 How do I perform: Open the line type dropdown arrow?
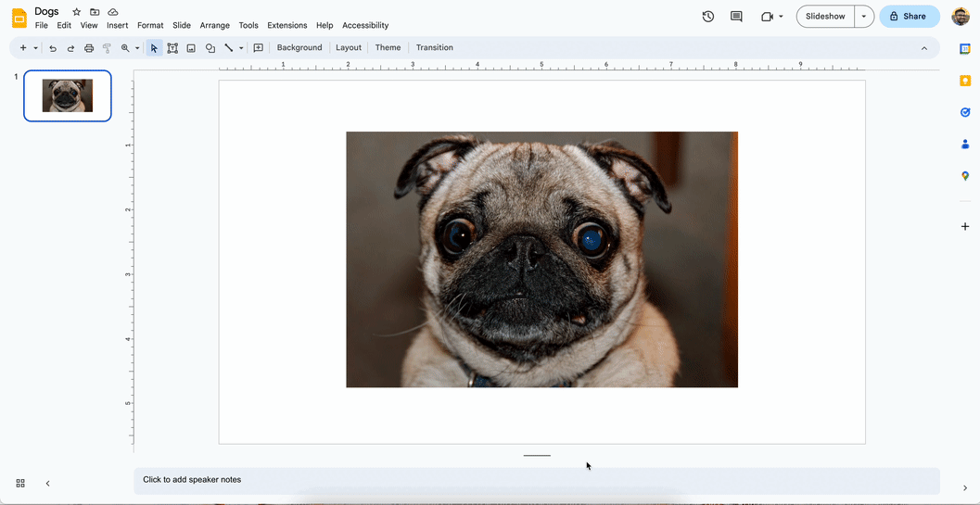pyautogui.click(x=241, y=47)
